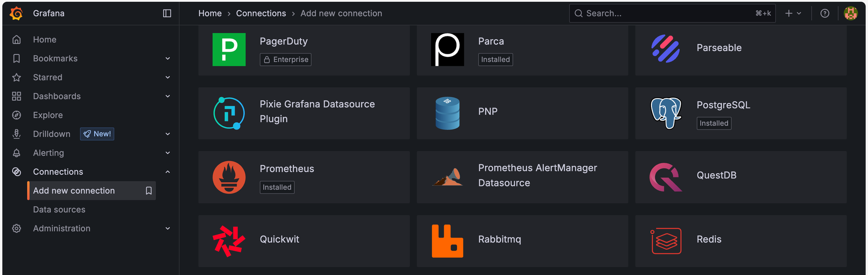
Task: Toggle the sidebar dock panel icon
Action: click(x=167, y=13)
